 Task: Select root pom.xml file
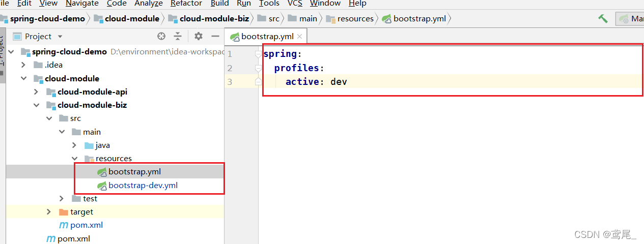click(74, 238)
